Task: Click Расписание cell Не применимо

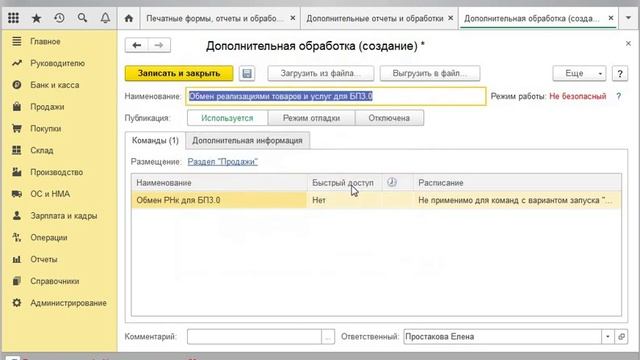Action: [x=517, y=200]
